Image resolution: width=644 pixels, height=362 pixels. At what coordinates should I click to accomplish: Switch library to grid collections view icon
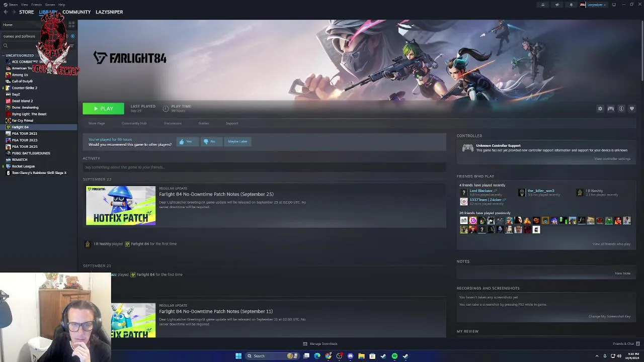[x=72, y=24]
